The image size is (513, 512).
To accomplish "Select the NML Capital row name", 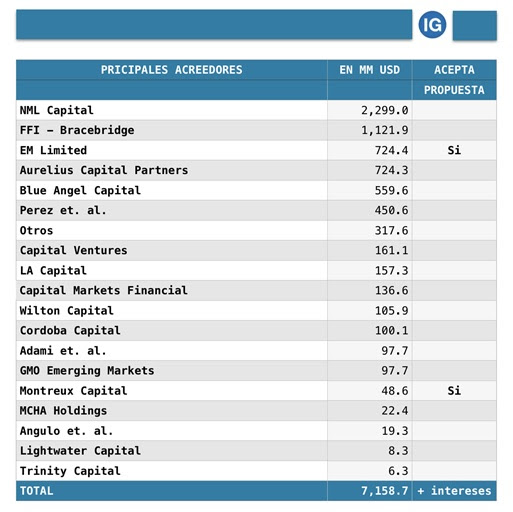I will click(x=57, y=110).
